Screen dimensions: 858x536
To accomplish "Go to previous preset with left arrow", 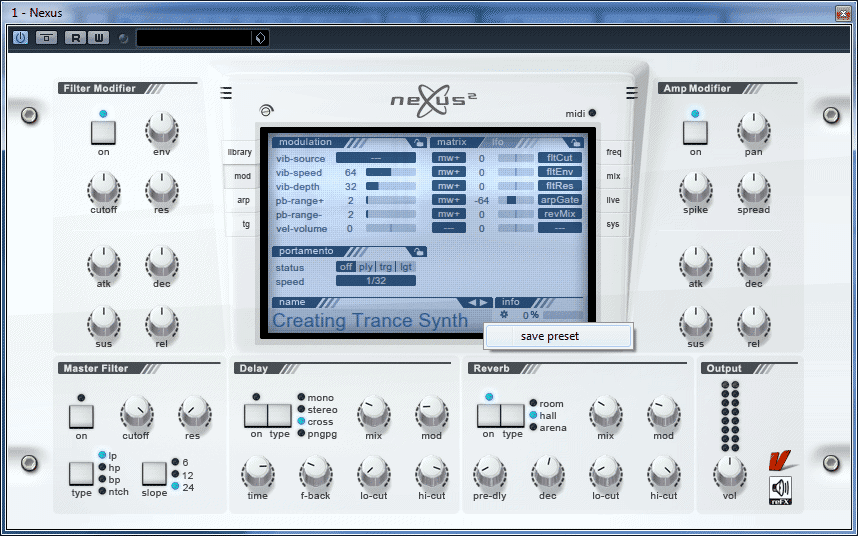I will 472,302.
